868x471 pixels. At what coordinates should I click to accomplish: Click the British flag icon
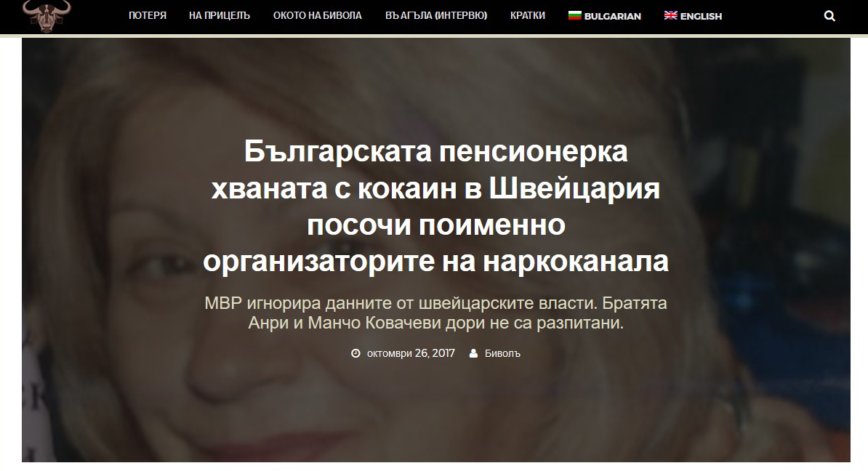click(670, 15)
